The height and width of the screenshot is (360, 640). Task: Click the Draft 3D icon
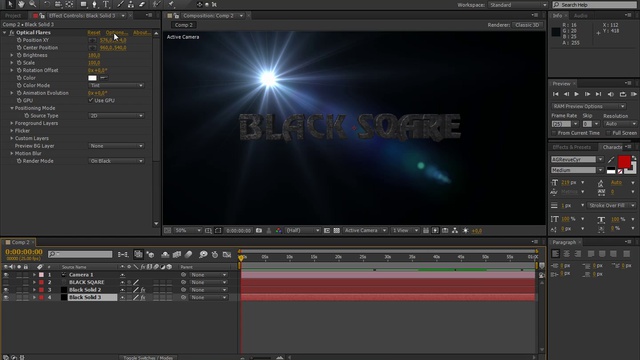pyautogui.click(x=150, y=254)
